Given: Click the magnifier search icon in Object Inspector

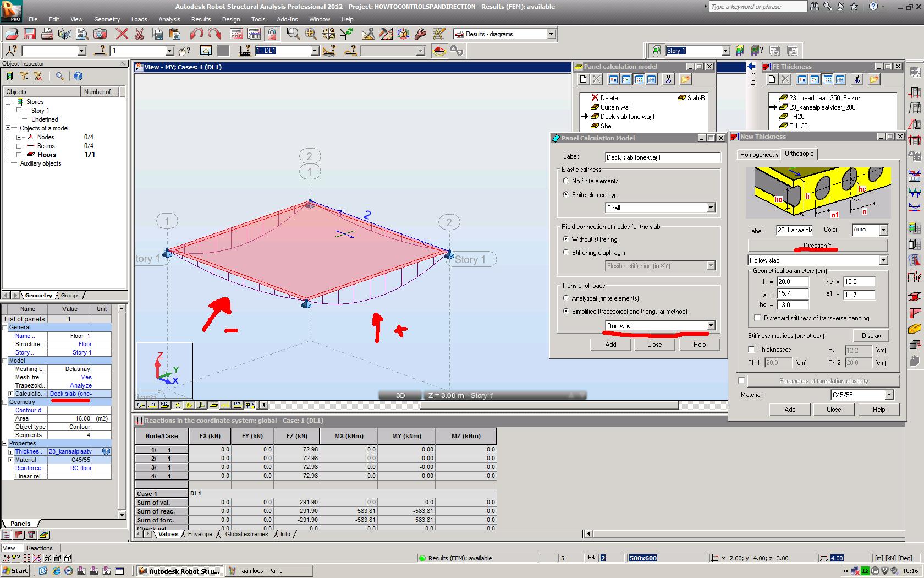Looking at the screenshot, I should [60, 77].
